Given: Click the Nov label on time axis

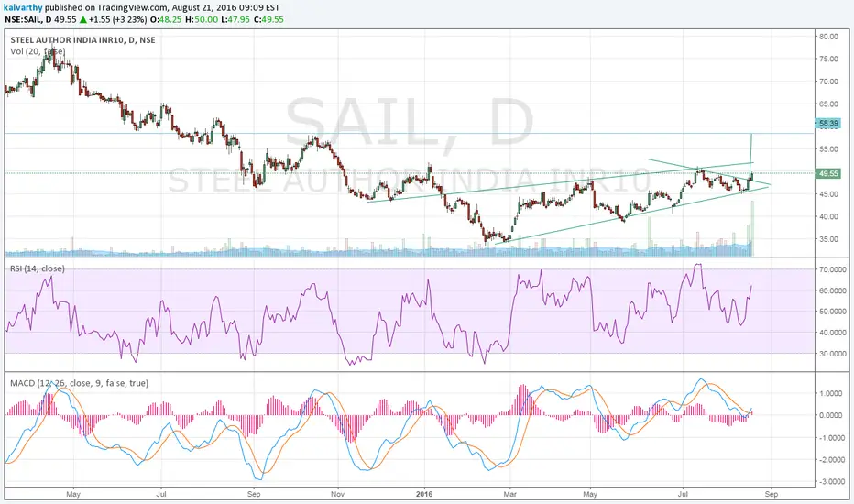Looking at the screenshot, I should point(338,494).
